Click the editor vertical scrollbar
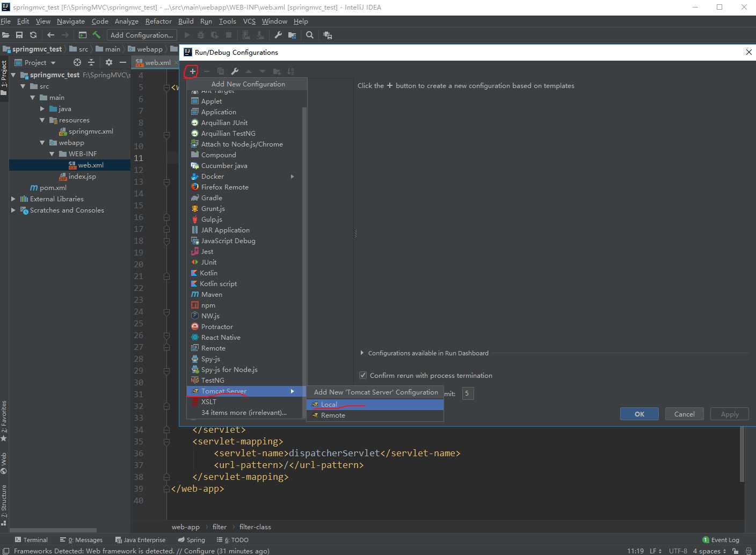Screen dimensions: 756x555 point(742,454)
